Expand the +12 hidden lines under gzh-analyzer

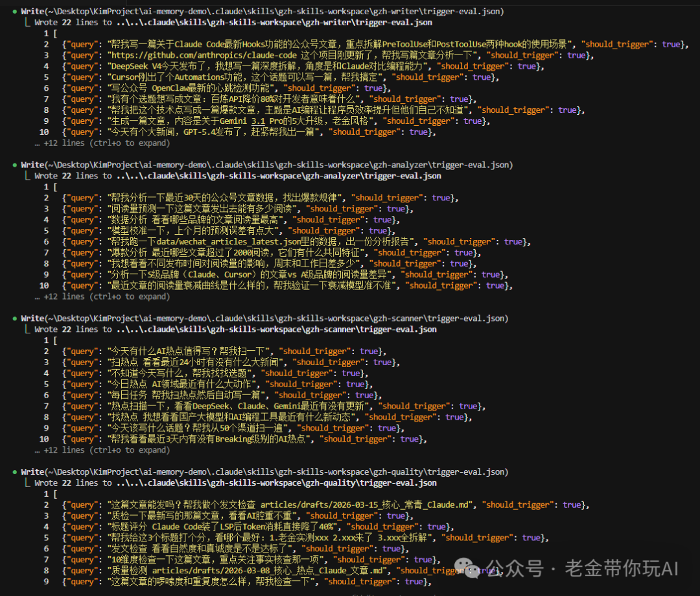coord(102,296)
